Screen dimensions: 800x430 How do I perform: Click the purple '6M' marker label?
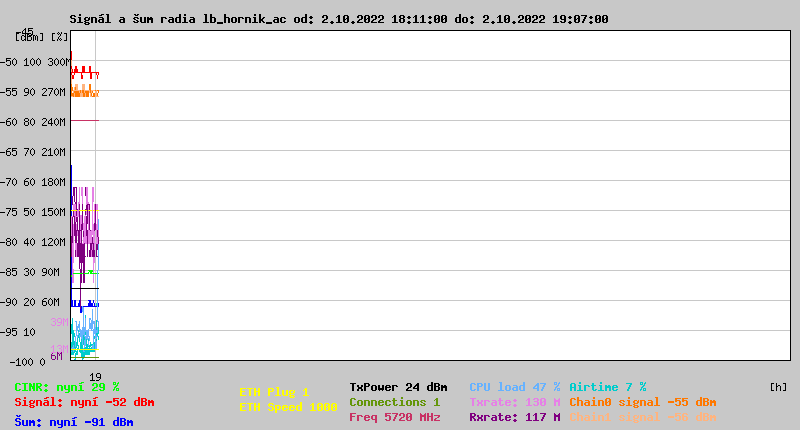pos(56,356)
